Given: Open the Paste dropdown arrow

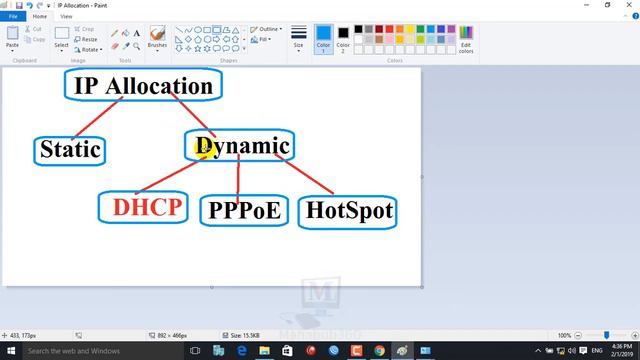Looking at the screenshot, I should 12,51.
